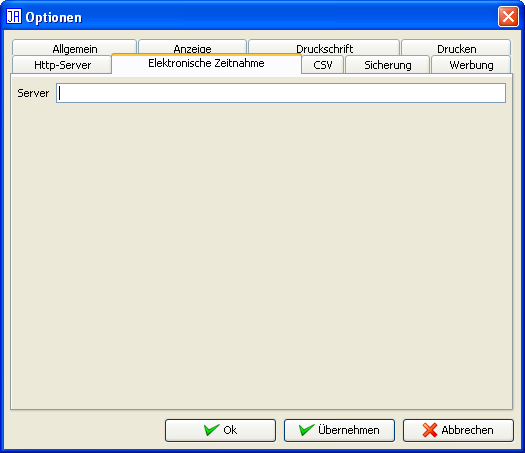Switch to the CSV tab
This screenshot has width=525, height=453.
point(322,65)
